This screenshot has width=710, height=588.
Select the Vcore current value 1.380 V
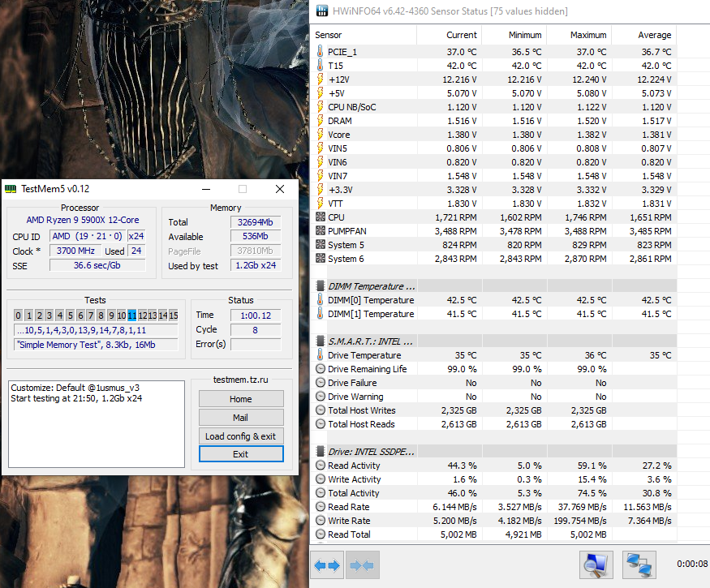(x=462, y=135)
